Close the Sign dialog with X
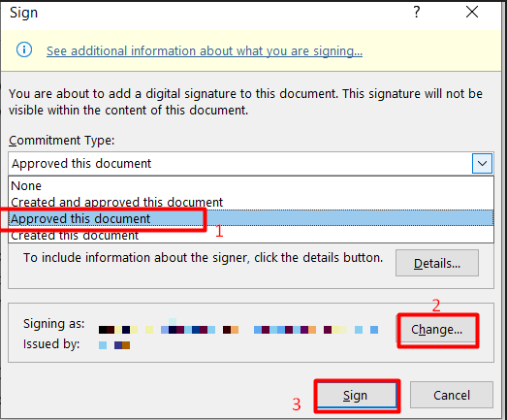507x420 pixels. (x=472, y=13)
